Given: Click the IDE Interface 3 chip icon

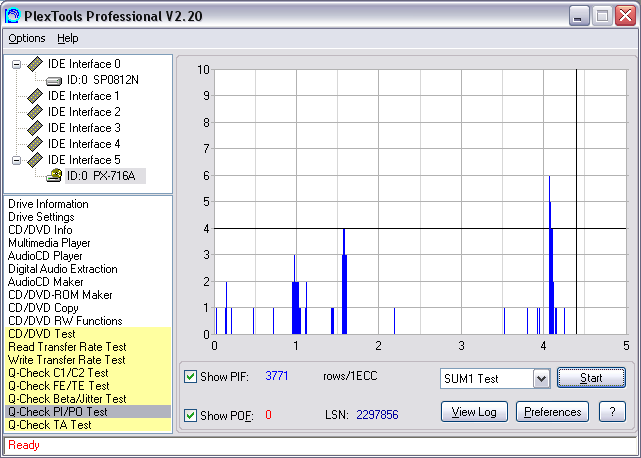Looking at the screenshot, I should coord(35,128).
